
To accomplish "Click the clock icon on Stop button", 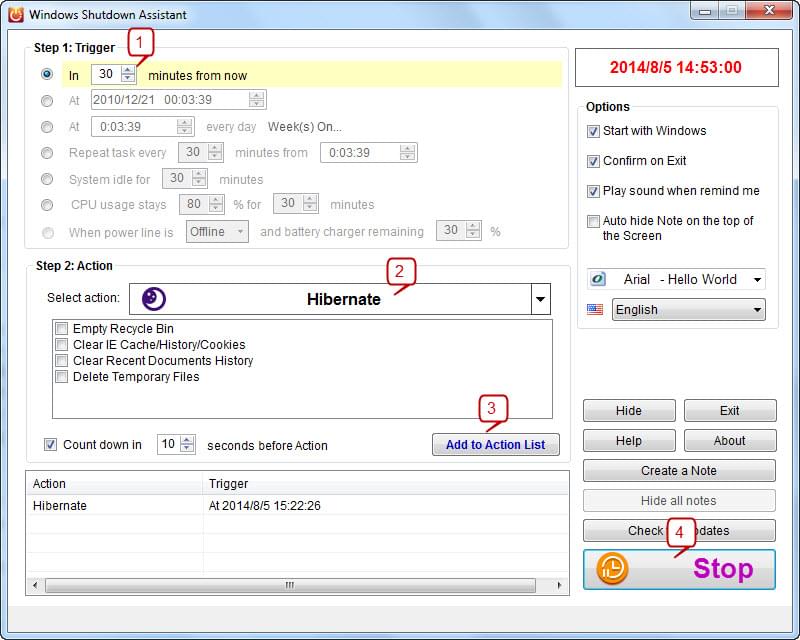I will (612, 568).
